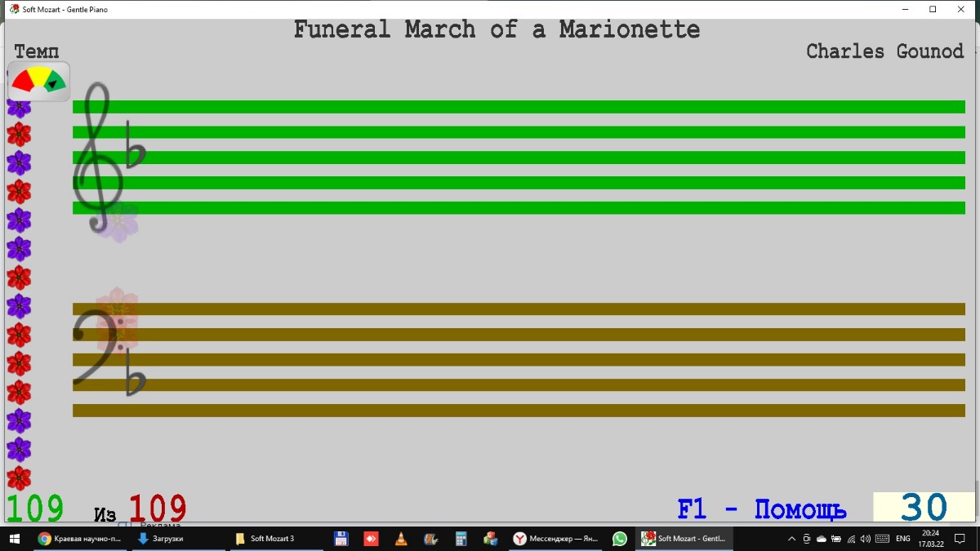Open WhatsApp from the taskbar

click(620, 539)
